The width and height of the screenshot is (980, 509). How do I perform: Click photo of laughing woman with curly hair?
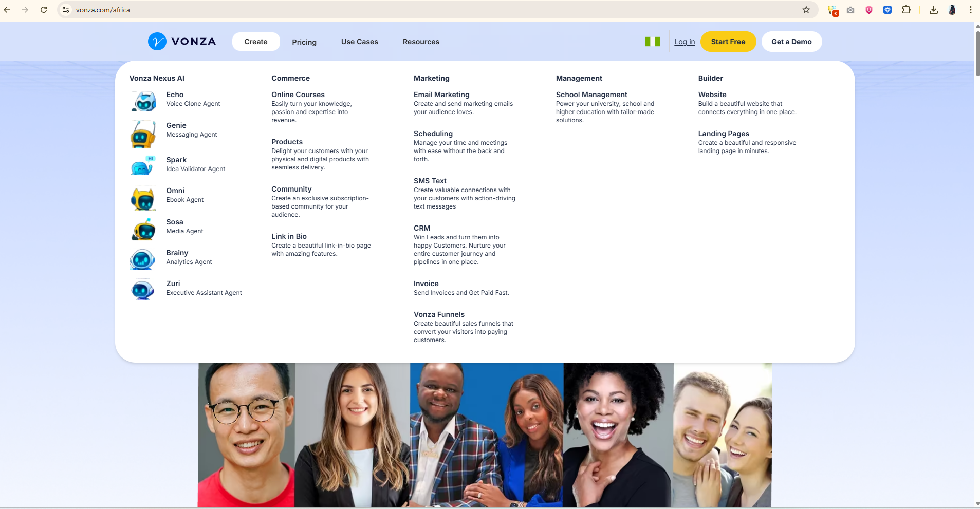[x=619, y=435]
